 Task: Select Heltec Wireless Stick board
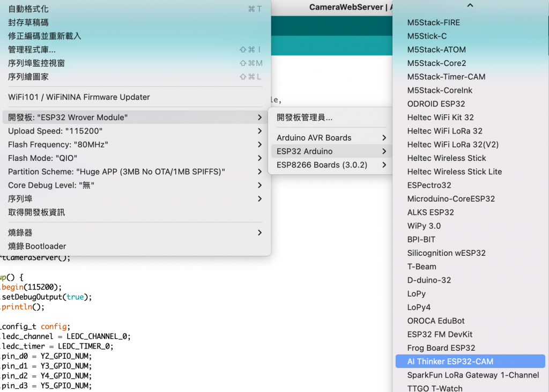tap(470, 158)
